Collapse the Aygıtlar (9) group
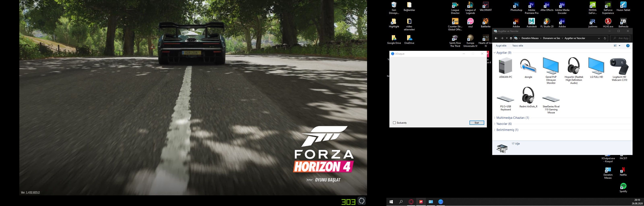The width and height of the screenshot is (644, 206). 494,53
